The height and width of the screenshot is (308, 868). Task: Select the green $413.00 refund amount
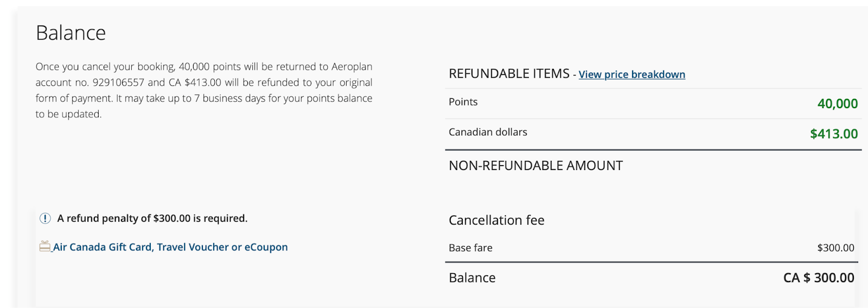[x=833, y=134]
